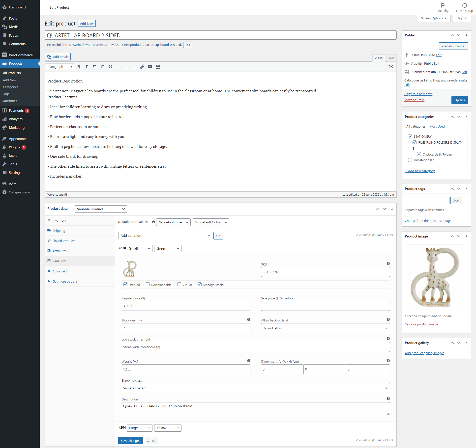Click the blue Update button
476x448 pixels.
[x=460, y=100]
